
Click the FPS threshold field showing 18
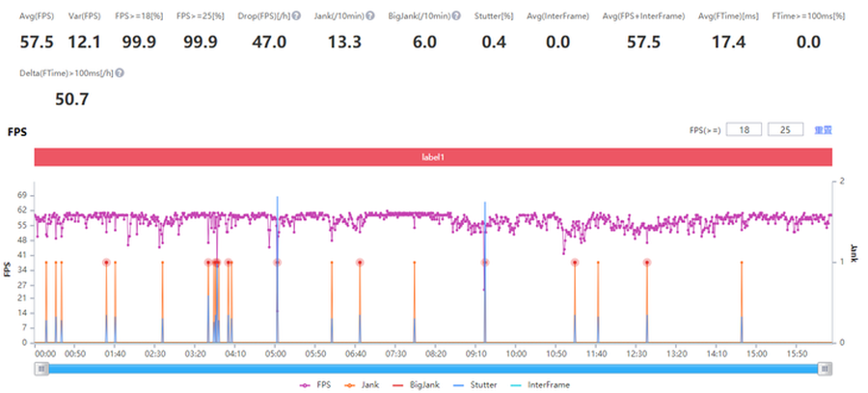(744, 129)
